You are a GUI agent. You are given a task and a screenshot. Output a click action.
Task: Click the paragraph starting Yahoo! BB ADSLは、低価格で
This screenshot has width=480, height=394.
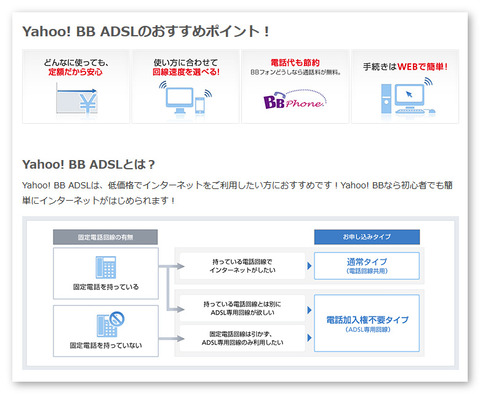237,193
